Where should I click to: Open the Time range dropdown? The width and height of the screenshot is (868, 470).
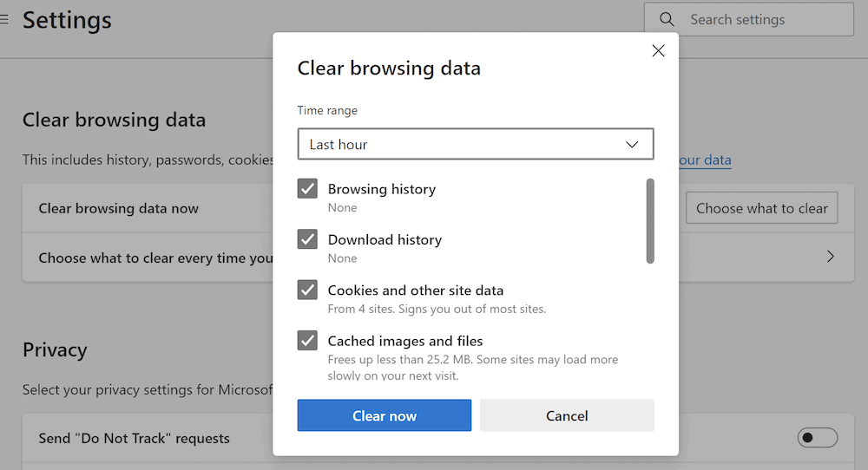[475, 144]
